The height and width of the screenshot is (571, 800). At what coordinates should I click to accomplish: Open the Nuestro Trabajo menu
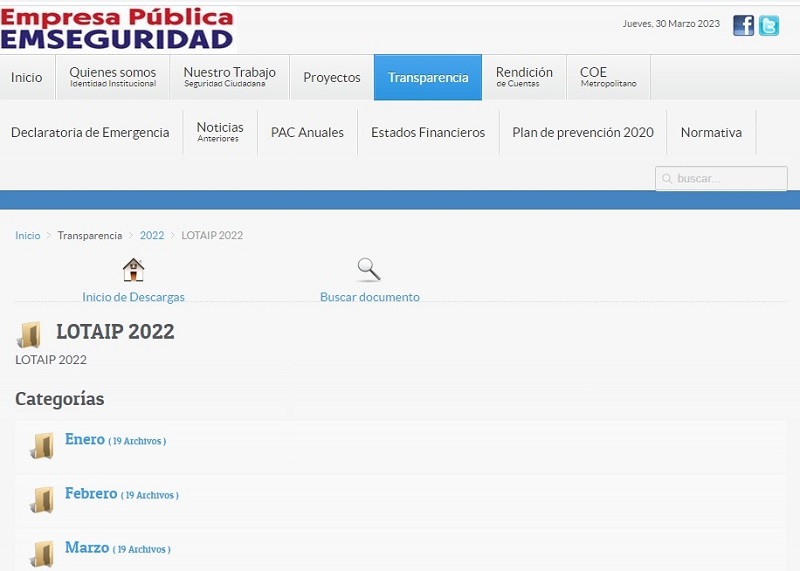point(230,78)
